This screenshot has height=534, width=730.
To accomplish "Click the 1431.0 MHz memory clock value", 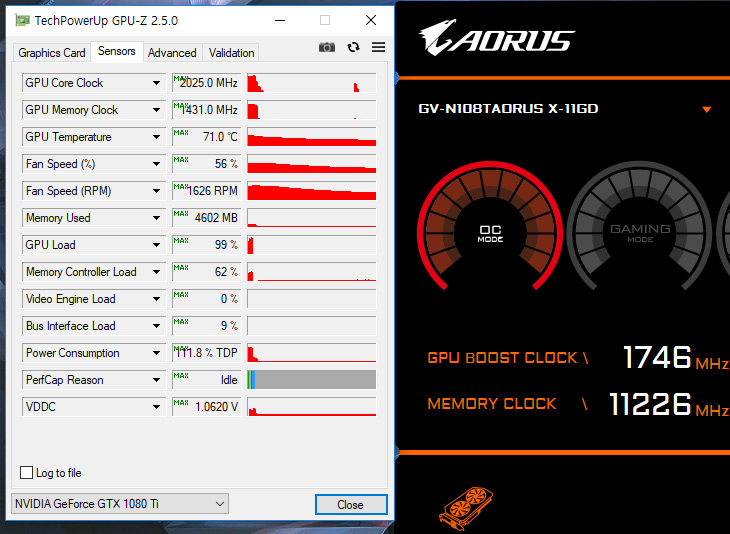I will (207, 110).
